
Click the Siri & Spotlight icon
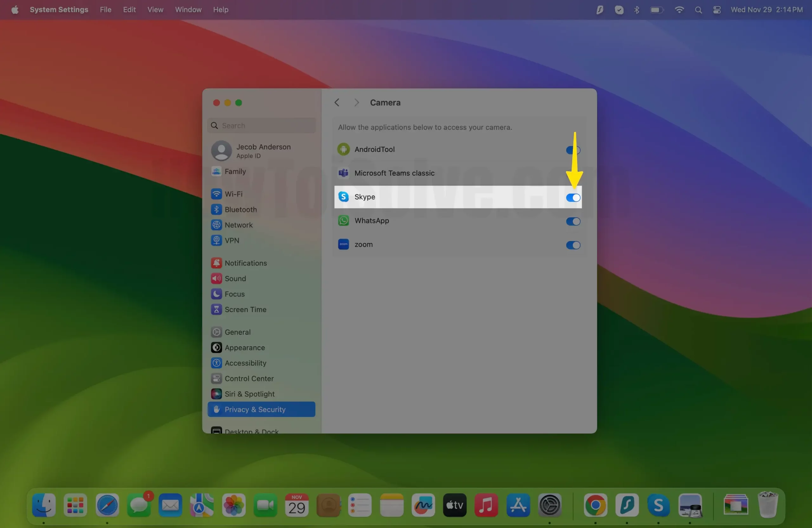(x=216, y=394)
